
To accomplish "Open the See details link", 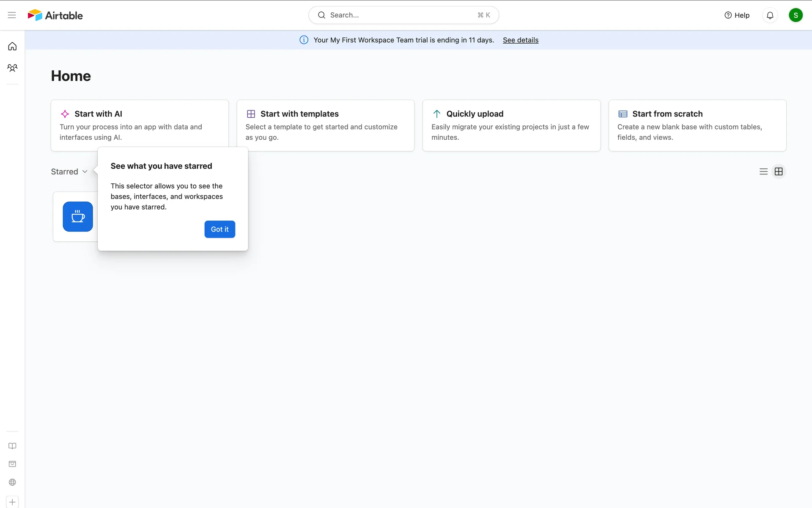I will pos(520,40).
